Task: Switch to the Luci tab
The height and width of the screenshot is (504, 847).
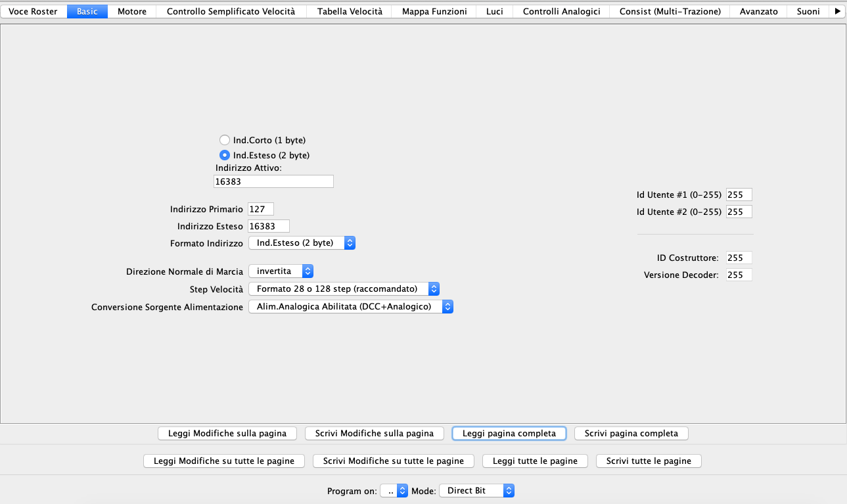Action: 494,11
